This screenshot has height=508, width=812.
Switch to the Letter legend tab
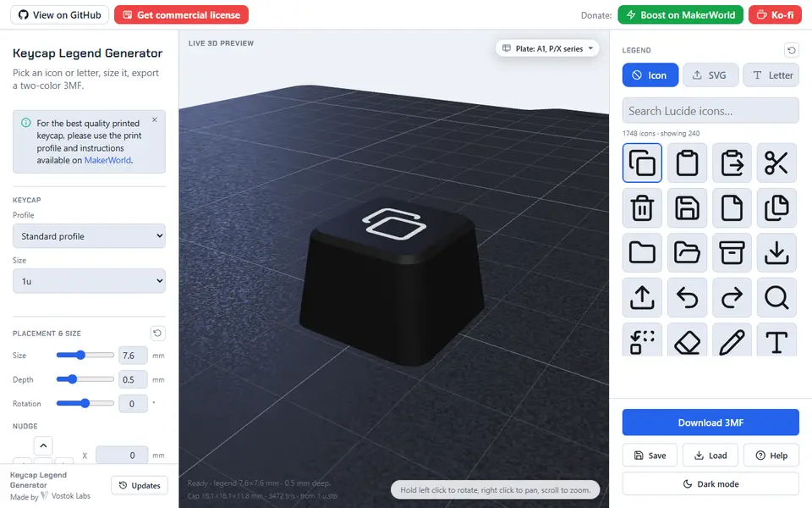771,75
